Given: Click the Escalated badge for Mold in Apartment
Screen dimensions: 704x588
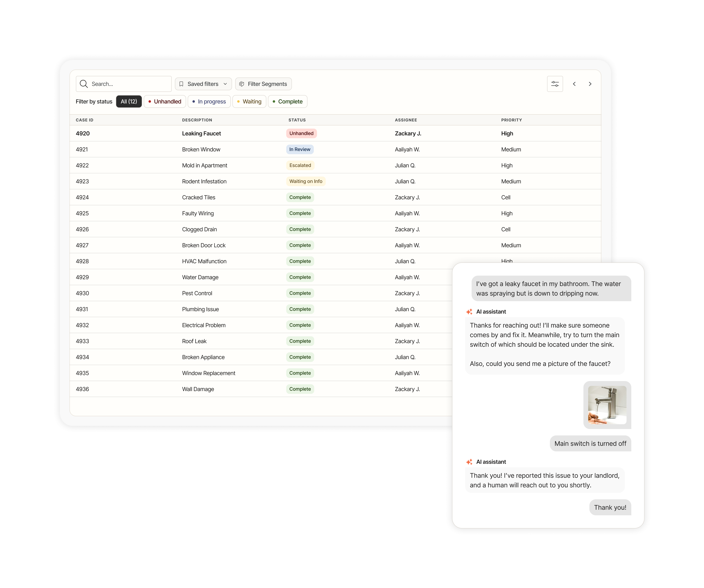Looking at the screenshot, I should pos(300,165).
